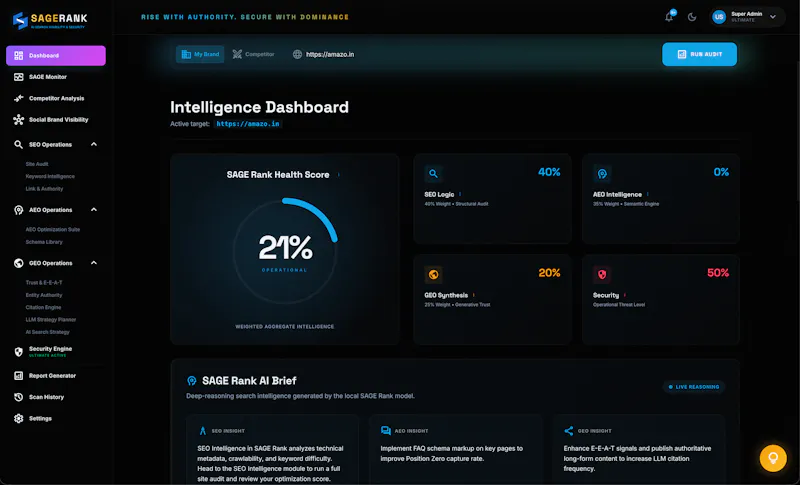Click the AEO Insight chat icon

(386, 431)
